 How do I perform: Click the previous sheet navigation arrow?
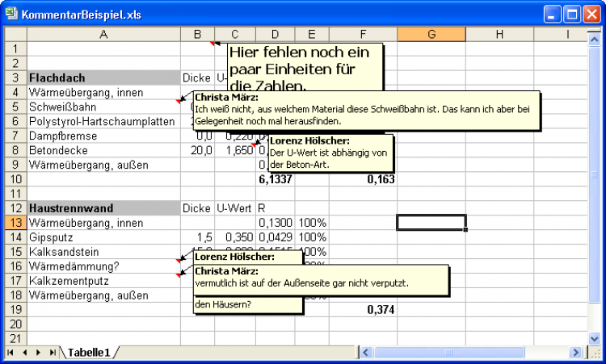pyautogui.click(x=25, y=353)
